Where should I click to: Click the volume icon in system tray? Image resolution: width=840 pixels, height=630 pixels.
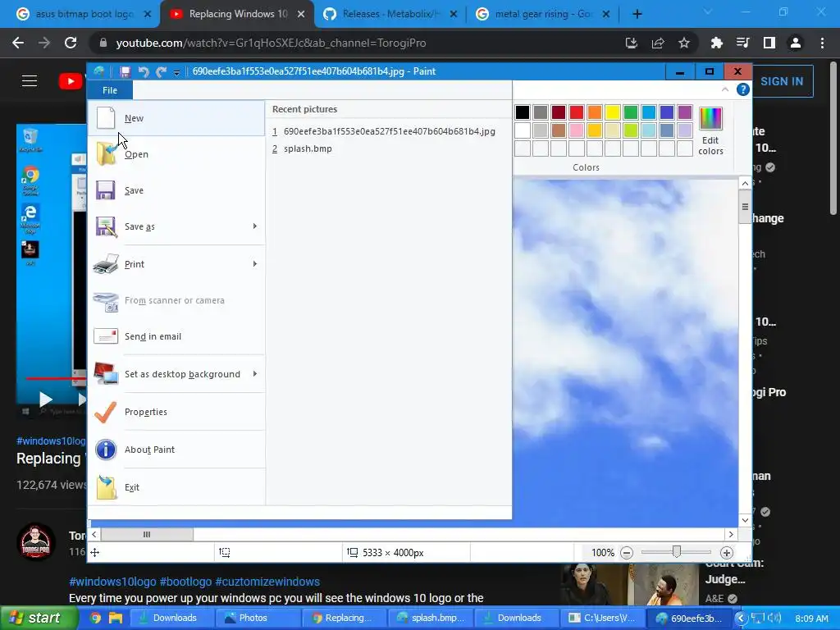[x=774, y=618]
